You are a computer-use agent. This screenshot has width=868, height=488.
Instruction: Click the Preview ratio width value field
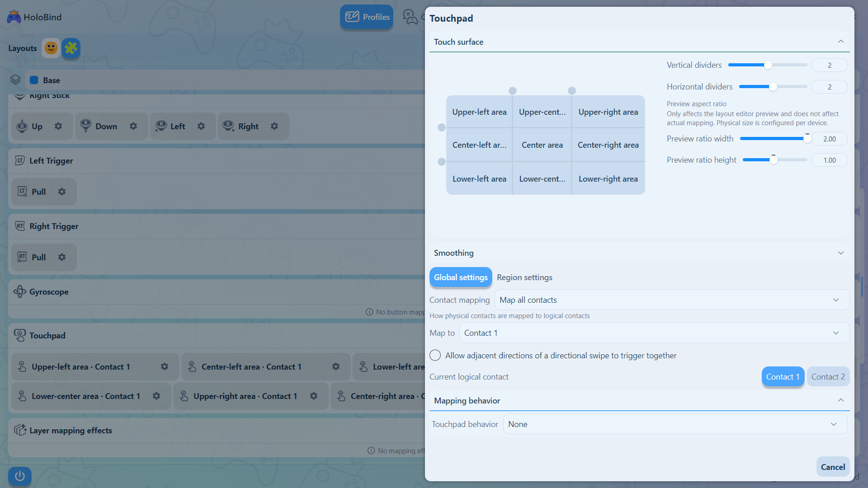(x=829, y=139)
